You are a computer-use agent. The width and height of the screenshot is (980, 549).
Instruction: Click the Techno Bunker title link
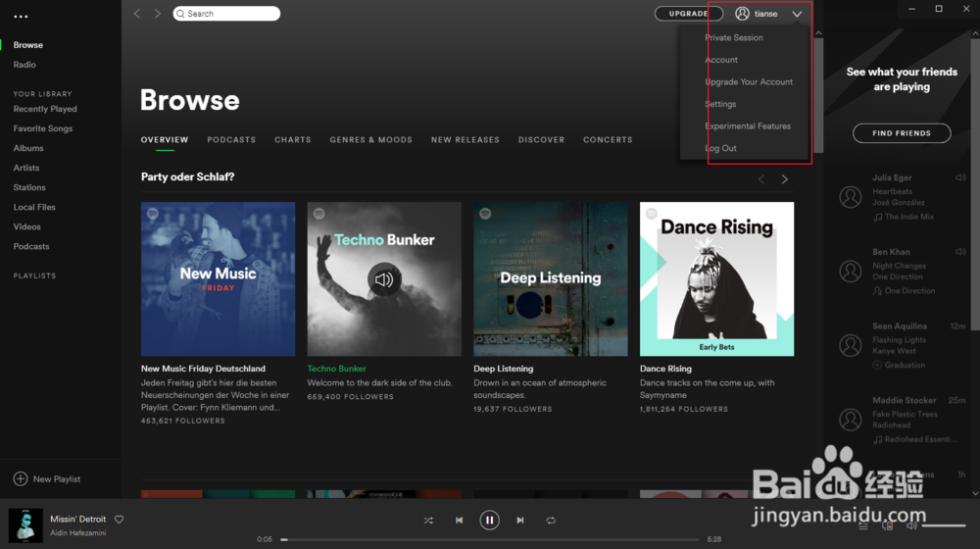(x=336, y=369)
